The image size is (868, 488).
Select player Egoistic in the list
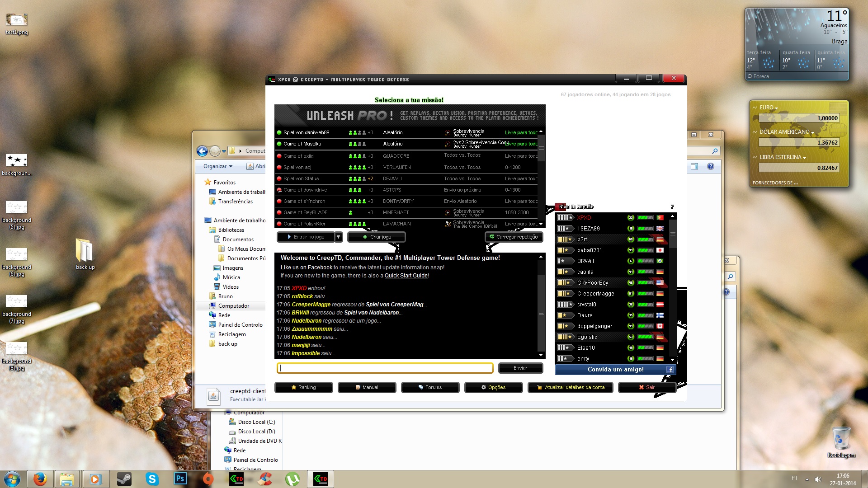tap(612, 337)
